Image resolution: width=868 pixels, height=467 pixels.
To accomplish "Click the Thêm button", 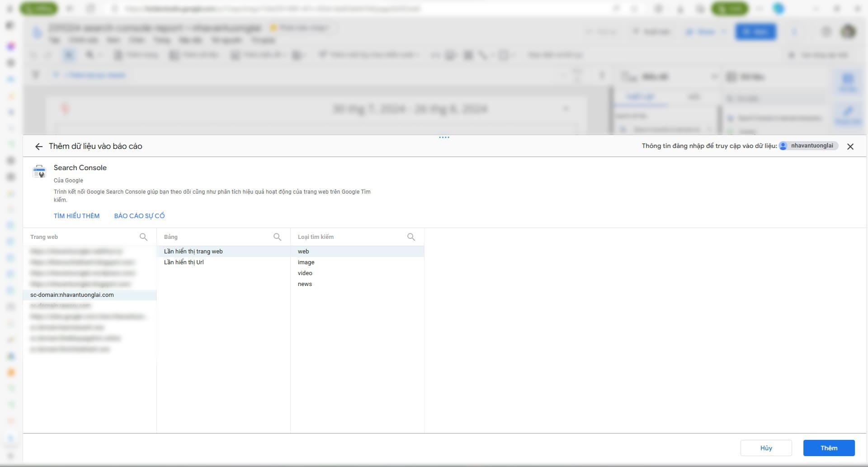I will [829, 448].
